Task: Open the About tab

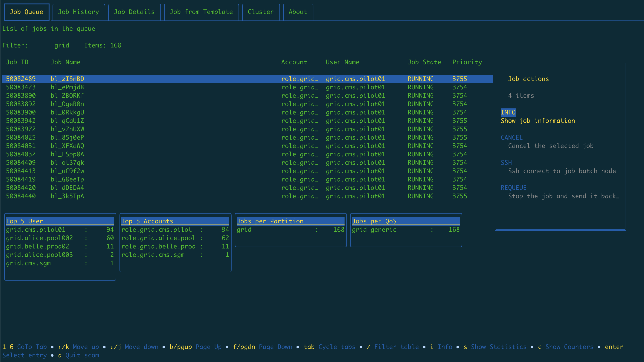Action: [x=298, y=12]
